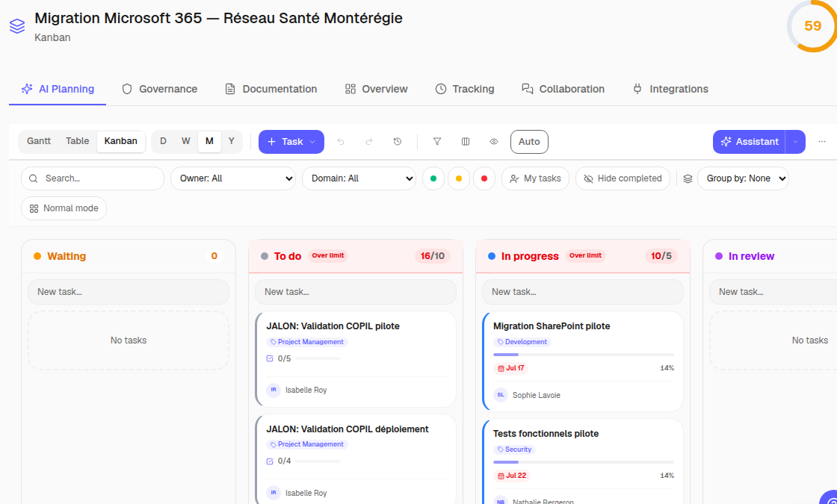Screen dimensions: 837x504
Task: Click the redo arrow in toolbar
Action: coord(369,142)
